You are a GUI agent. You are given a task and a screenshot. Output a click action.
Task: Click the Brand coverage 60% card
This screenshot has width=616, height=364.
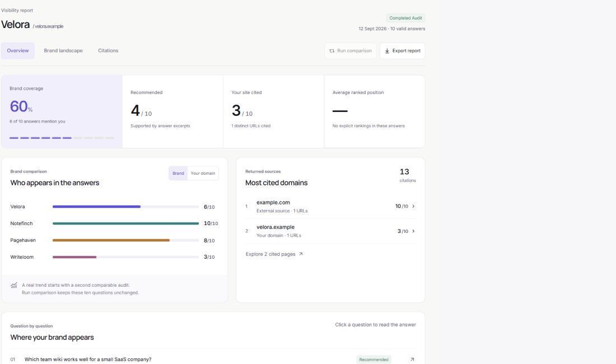(62, 111)
